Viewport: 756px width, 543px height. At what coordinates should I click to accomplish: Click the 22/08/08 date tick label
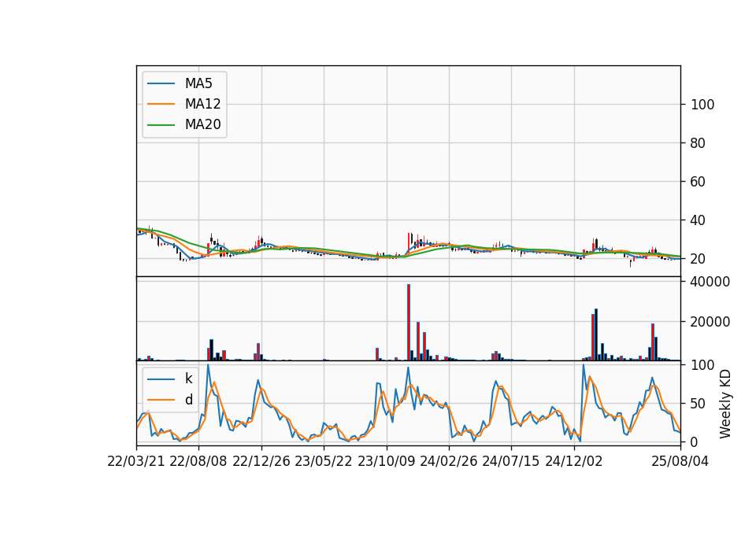pos(198,461)
